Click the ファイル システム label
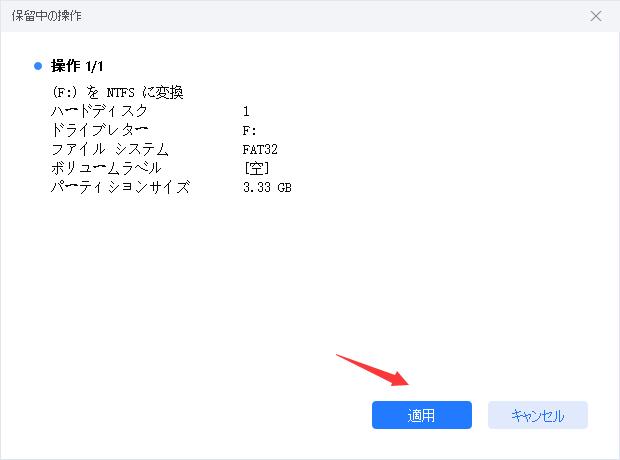The width and height of the screenshot is (620, 460). click(110, 149)
